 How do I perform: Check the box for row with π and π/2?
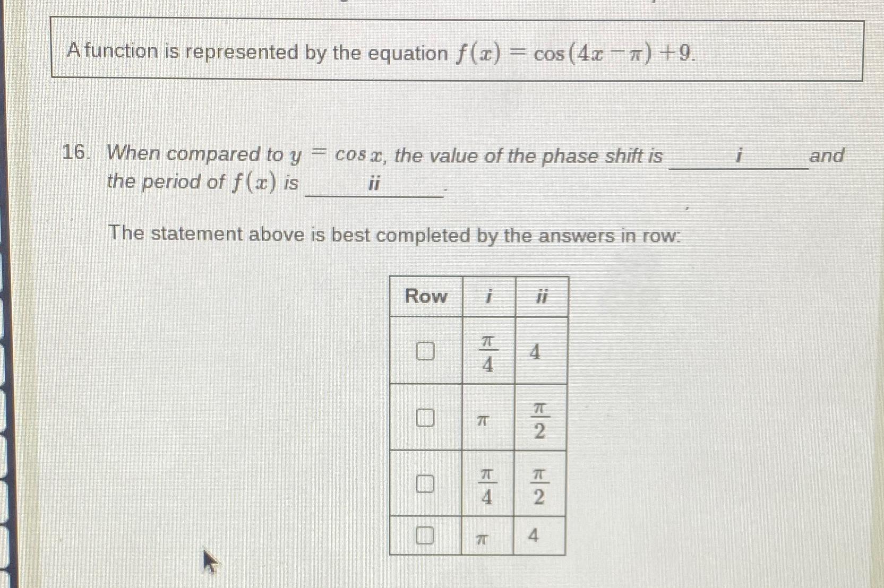click(x=425, y=419)
